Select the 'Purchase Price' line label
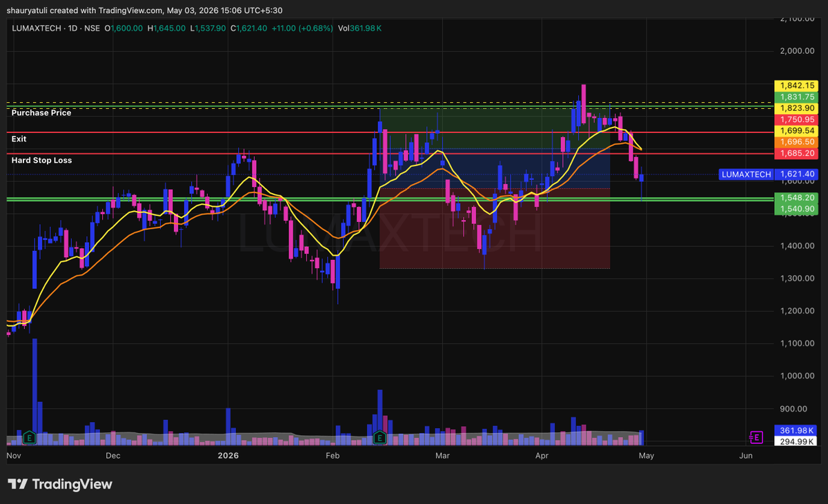 point(41,112)
